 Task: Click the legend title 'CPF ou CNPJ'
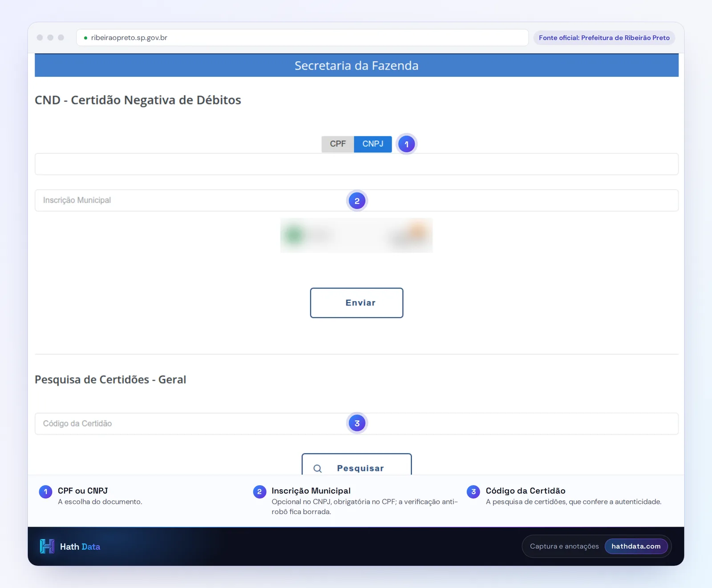coord(83,491)
